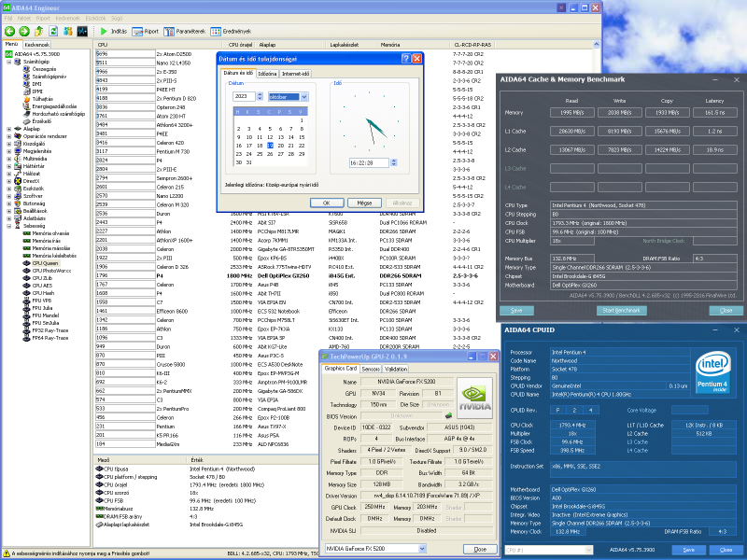The image size is (747, 560).
Task: Click the Riport toolbar button
Action: [x=146, y=32]
